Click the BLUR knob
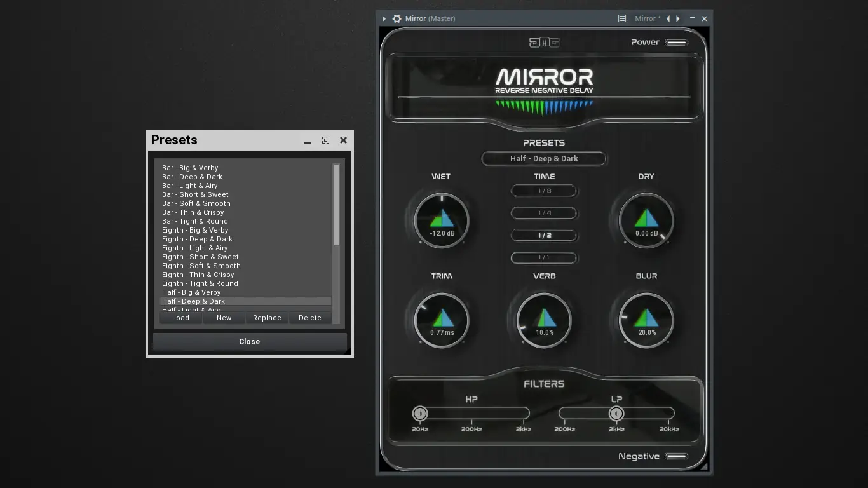Image resolution: width=868 pixels, height=488 pixels. point(646,320)
